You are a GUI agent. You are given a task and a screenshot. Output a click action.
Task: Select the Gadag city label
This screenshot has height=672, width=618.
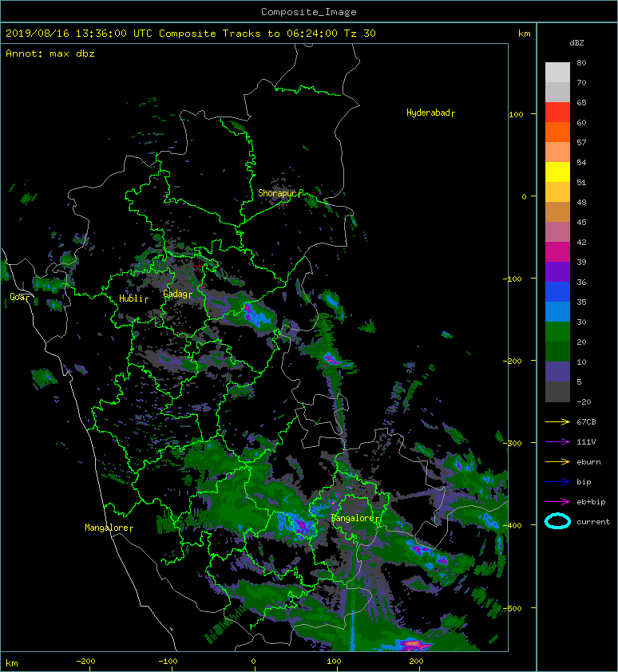click(x=177, y=294)
